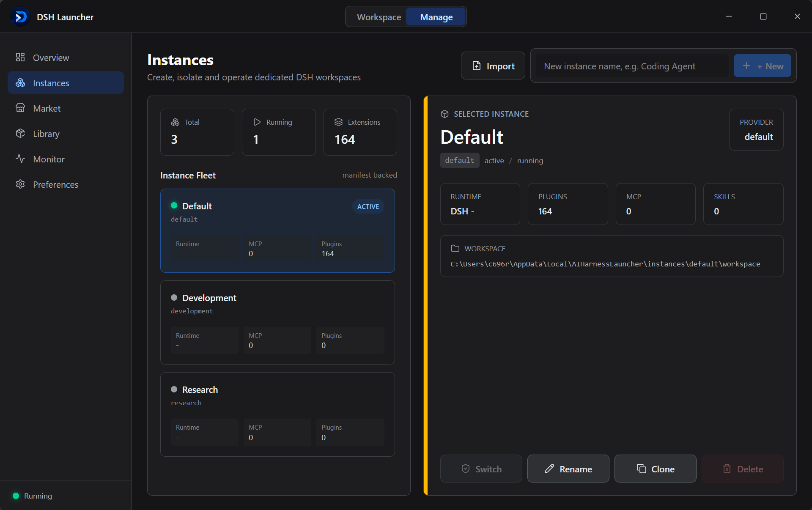Click the copy icon on Clone button

pyautogui.click(x=642, y=469)
